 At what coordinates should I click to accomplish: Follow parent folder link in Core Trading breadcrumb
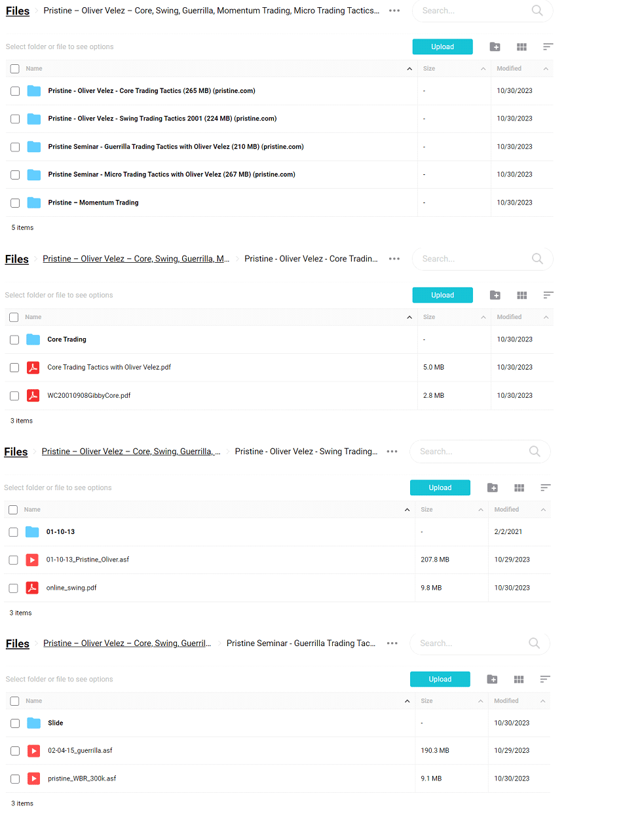[136, 259]
